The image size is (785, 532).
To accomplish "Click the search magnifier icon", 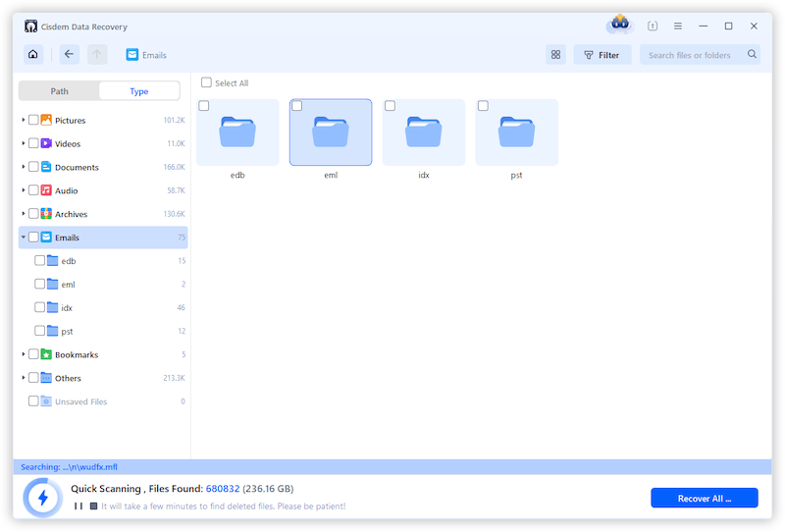I will point(752,54).
